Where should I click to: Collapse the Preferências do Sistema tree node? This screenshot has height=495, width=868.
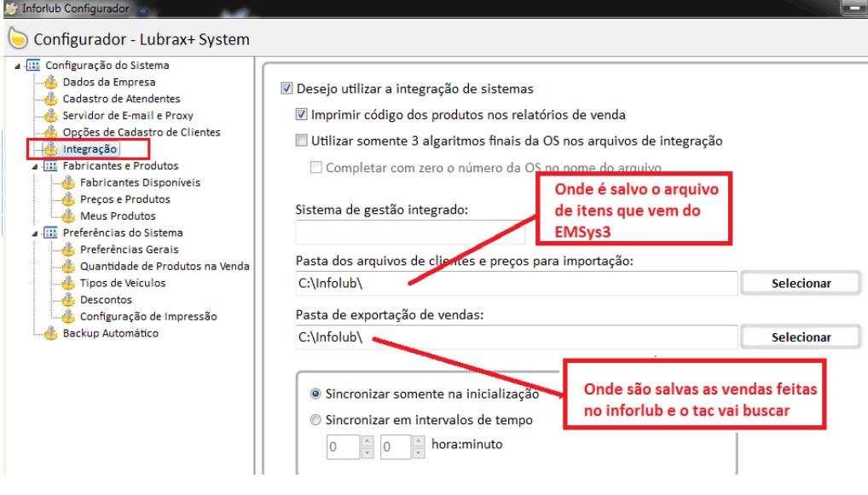[x=35, y=233]
